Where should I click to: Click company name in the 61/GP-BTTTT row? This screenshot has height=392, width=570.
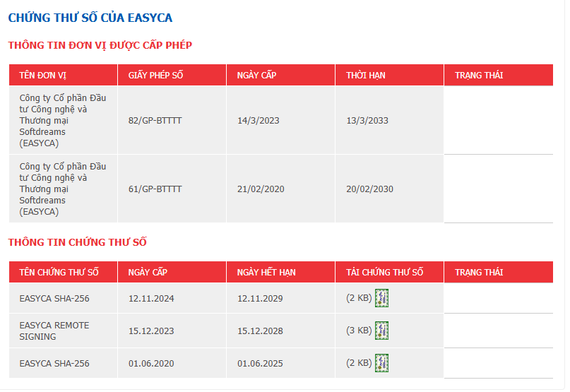coord(63,189)
